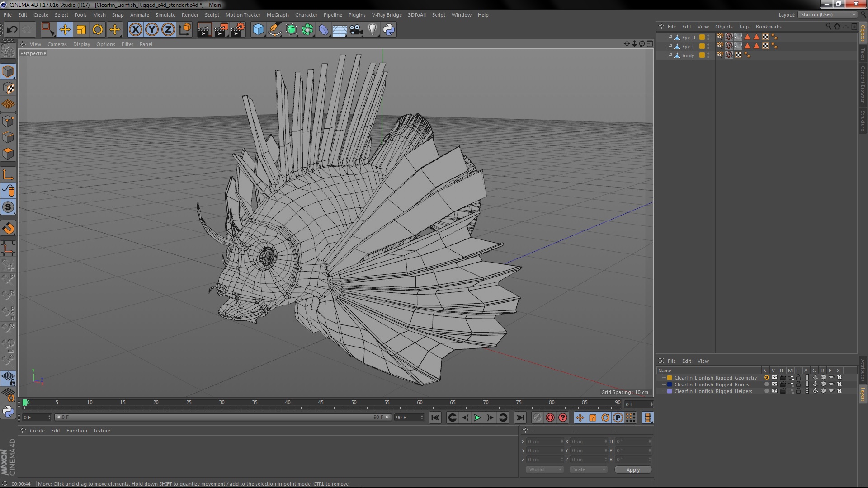Screen dimensions: 868x488
Task: Open the Scale mode dropdown
Action: pyautogui.click(x=589, y=469)
